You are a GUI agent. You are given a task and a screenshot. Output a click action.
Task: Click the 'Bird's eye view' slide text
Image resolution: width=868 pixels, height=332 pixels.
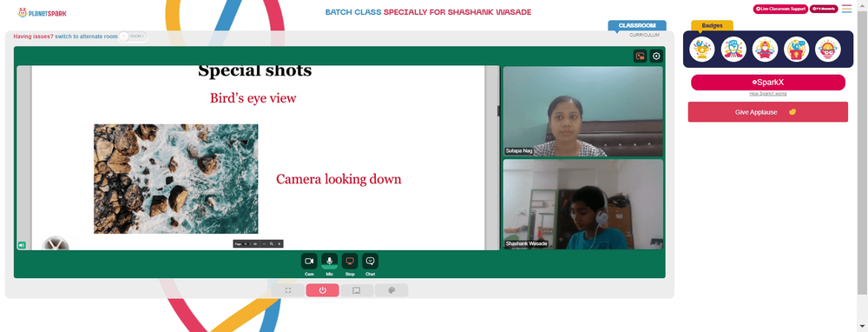253,98
